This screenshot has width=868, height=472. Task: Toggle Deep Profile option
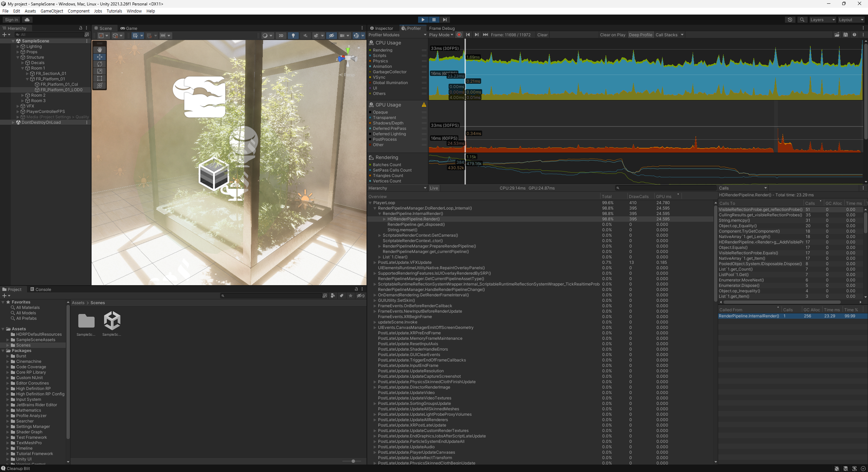pos(640,35)
